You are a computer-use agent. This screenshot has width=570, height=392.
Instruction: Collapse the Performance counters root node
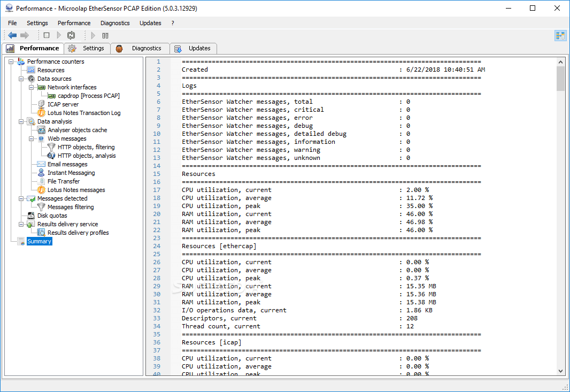(x=11, y=62)
